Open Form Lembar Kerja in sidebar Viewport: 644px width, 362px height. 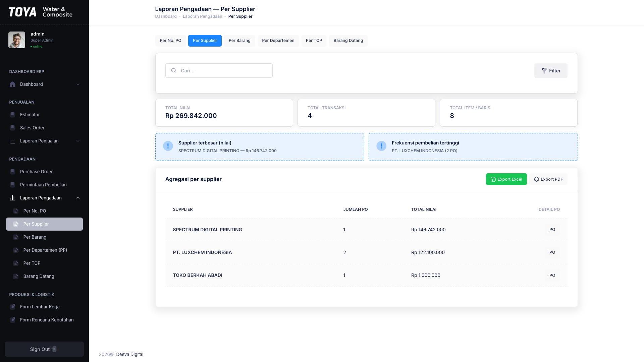[x=44, y=307]
